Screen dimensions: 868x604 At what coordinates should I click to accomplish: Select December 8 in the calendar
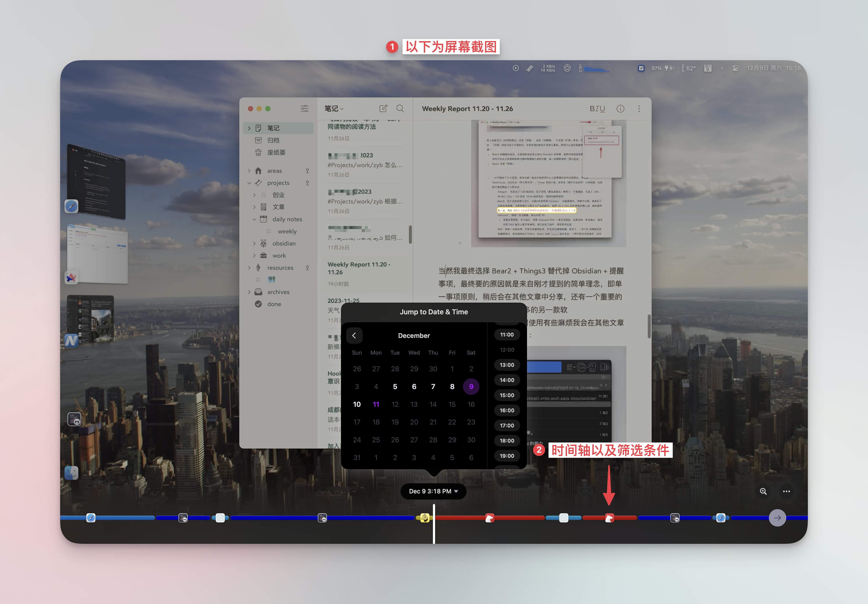(452, 386)
